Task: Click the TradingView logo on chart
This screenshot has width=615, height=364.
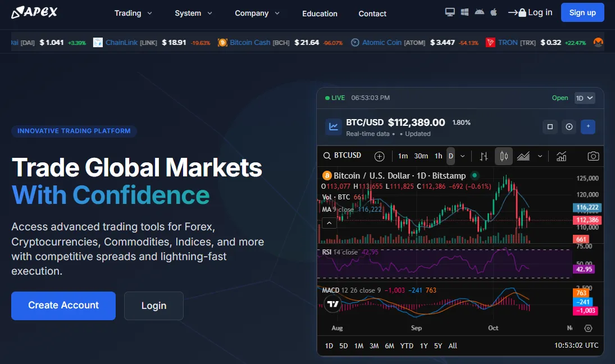Action: [x=333, y=304]
